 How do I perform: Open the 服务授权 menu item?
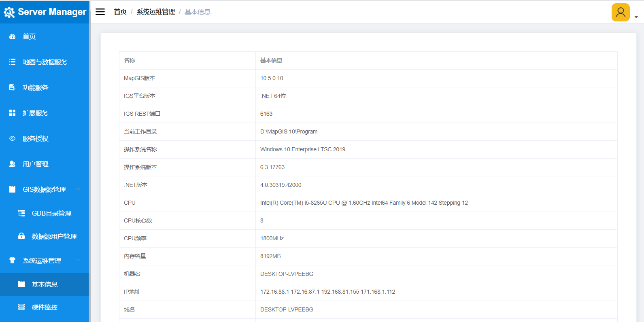45,138
